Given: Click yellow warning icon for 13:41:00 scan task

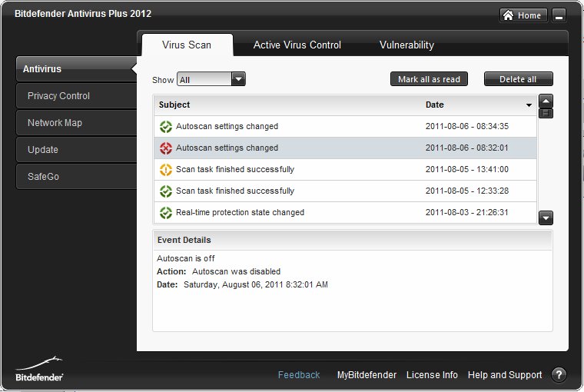Looking at the screenshot, I should (166, 170).
